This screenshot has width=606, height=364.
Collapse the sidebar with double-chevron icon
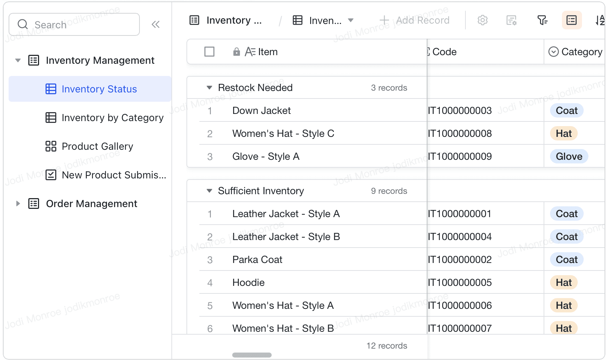coord(156,24)
